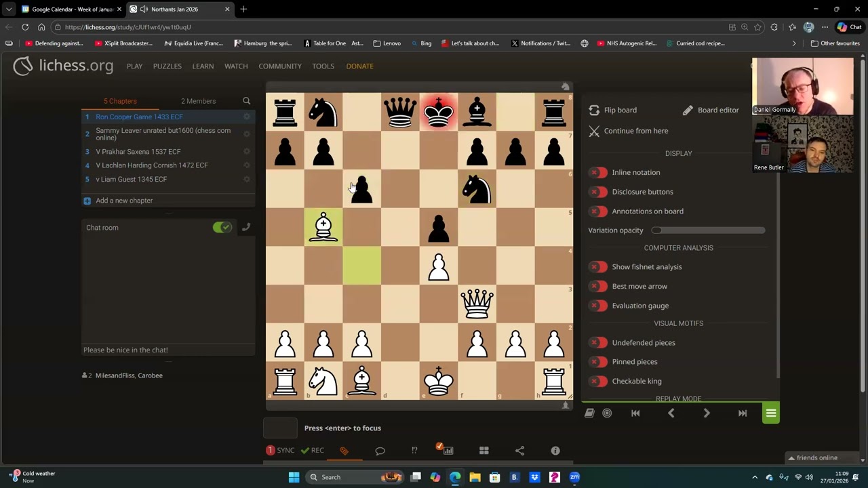Open settings gear for Sammy Leaver chapter
Viewport: 868px width, 488px height.
(247, 134)
